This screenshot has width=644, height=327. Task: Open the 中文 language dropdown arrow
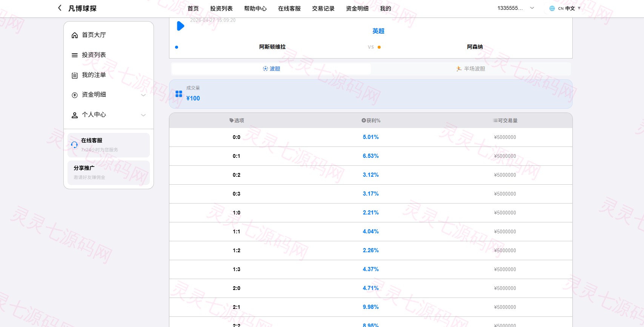tap(579, 8)
